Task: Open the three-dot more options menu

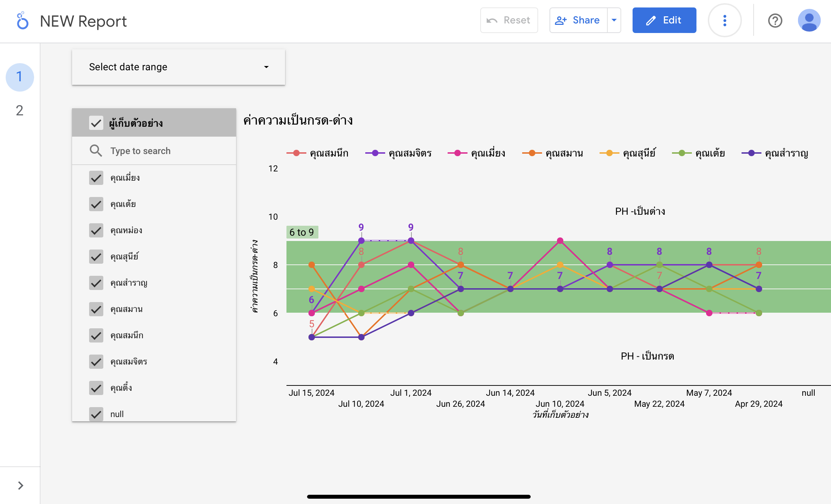Action: [x=725, y=21]
